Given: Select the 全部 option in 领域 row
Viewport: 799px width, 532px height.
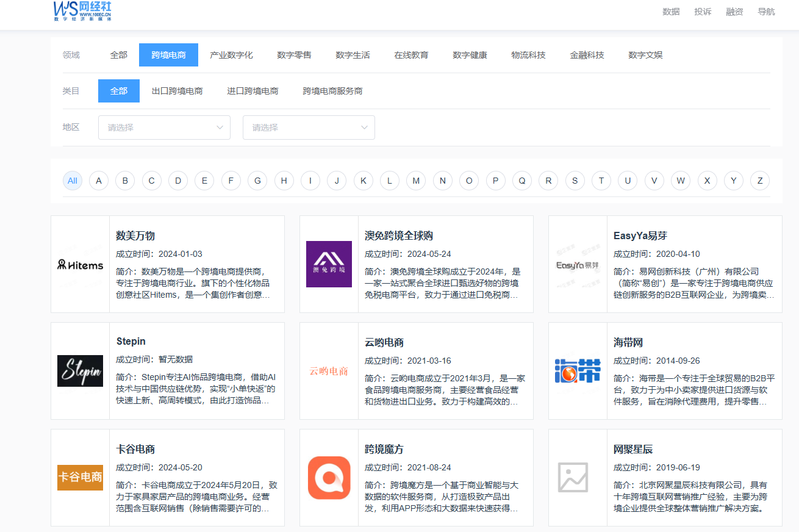Looking at the screenshot, I should click(119, 55).
